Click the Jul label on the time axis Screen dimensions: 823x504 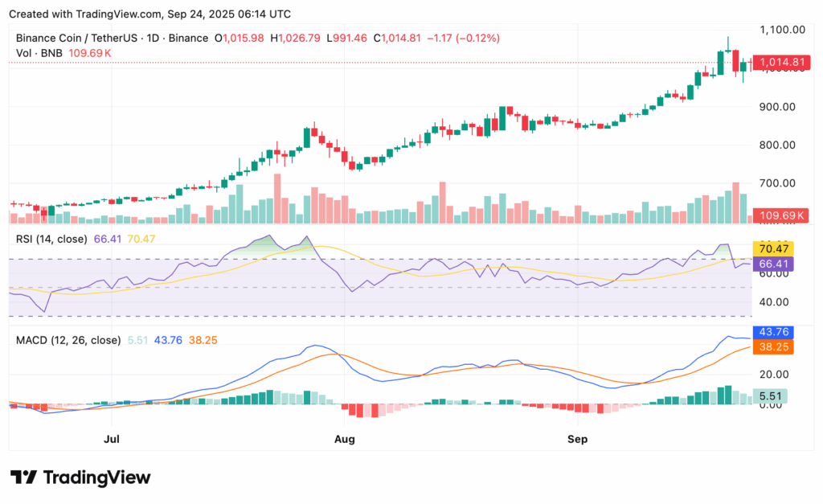[111, 439]
